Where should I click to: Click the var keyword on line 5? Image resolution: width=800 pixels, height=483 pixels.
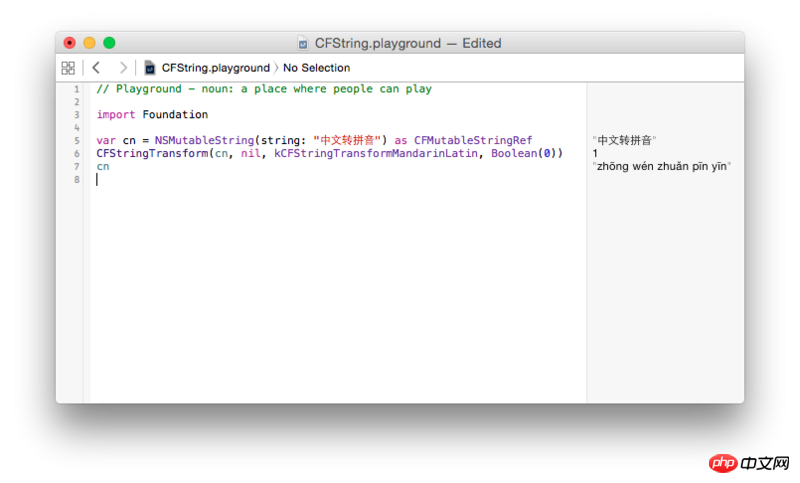tap(106, 140)
